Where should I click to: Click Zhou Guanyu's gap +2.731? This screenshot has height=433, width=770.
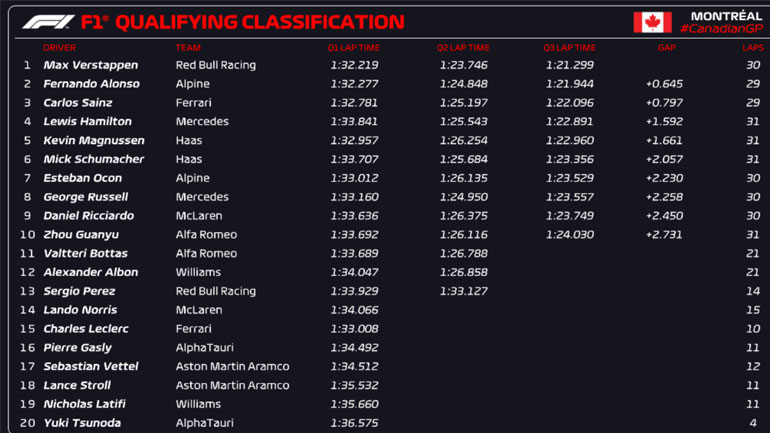tap(664, 235)
